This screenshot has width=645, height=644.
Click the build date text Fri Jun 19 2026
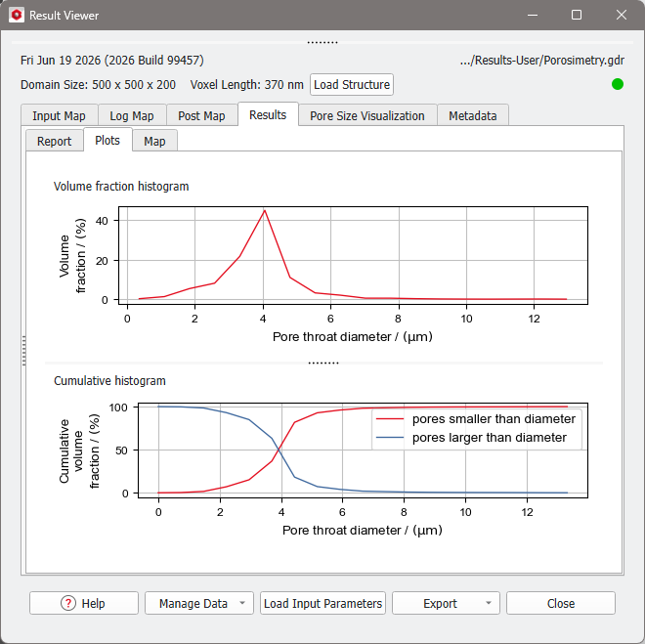(x=112, y=61)
